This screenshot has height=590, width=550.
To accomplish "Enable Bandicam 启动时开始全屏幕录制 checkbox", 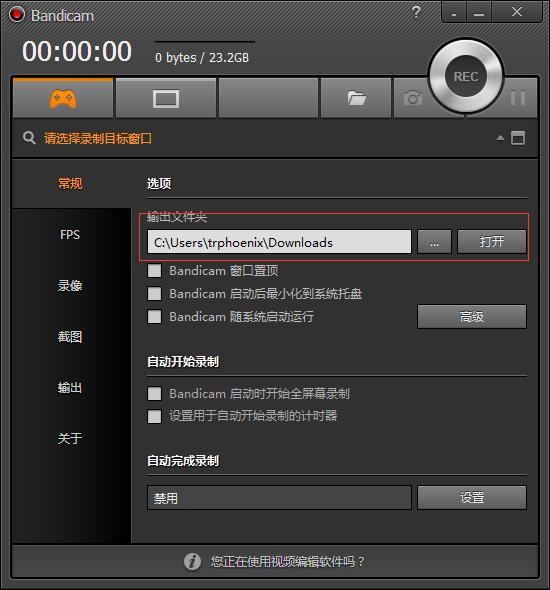I will pos(154,394).
